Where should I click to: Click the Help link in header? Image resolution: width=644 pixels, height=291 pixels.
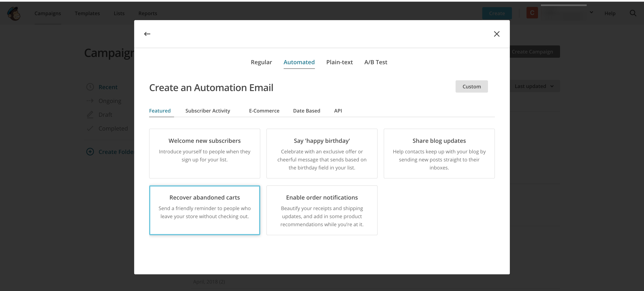click(x=610, y=13)
